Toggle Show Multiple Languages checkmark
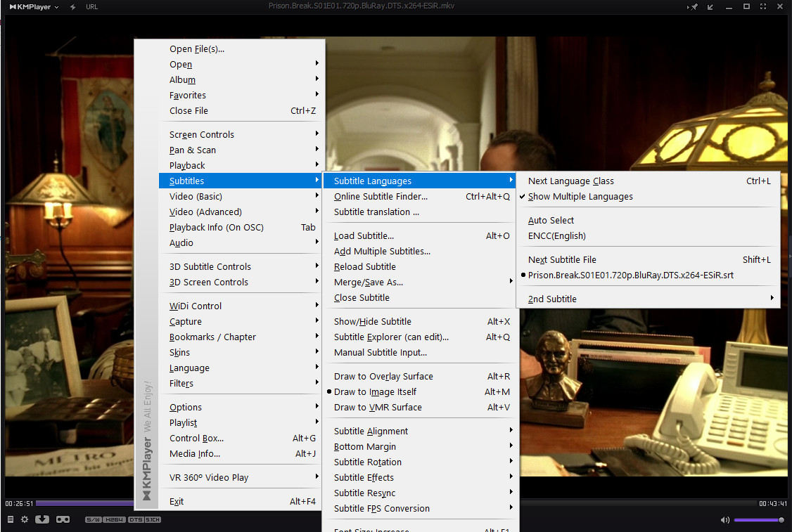This screenshot has width=792, height=532. (x=580, y=197)
